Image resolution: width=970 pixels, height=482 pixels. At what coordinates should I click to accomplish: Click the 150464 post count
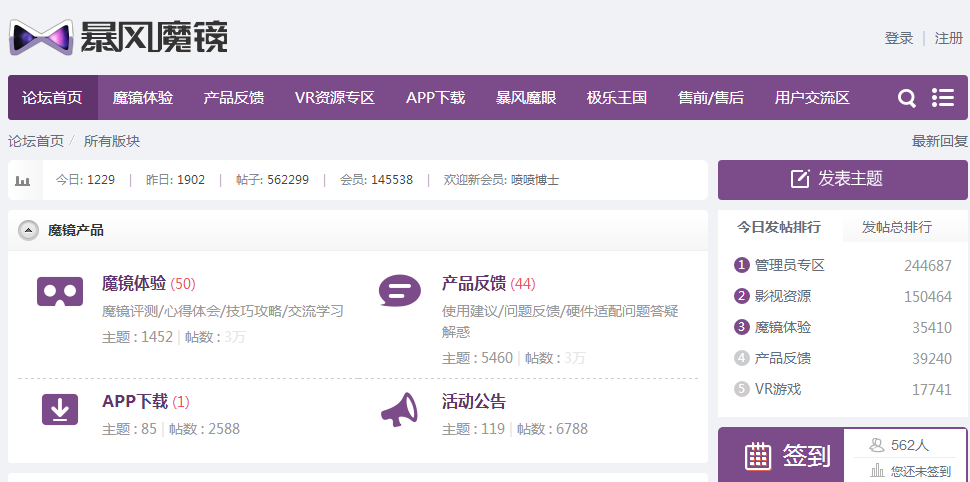[928, 297]
